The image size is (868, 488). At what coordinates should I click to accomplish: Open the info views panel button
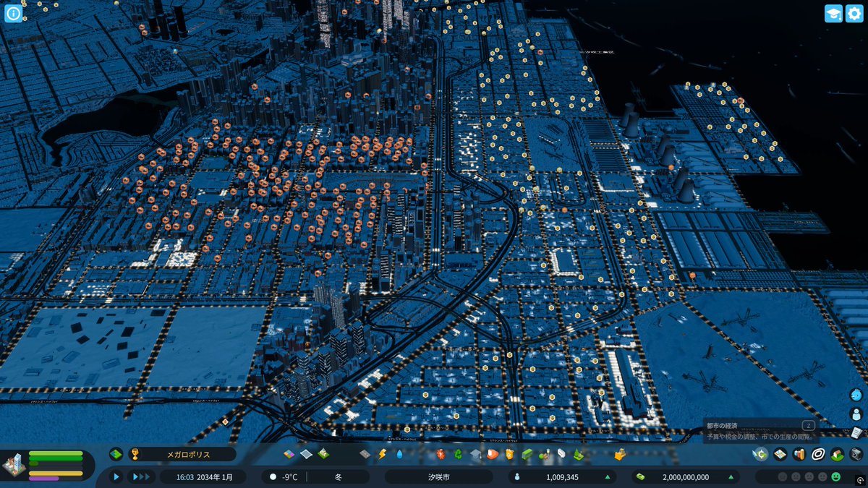click(x=13, y=14)
